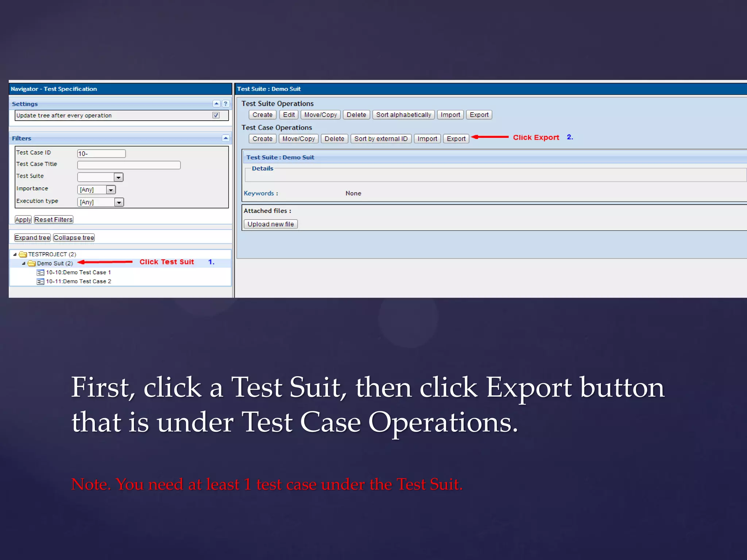Collapse the TESTPROJECT tree node arrow
Image resolution: width=747 pixels, height=560 pixels.
15,254
